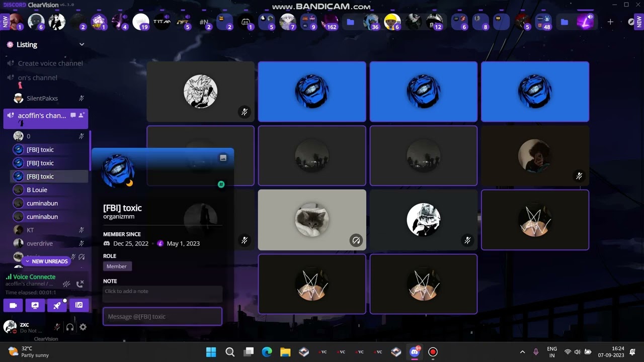The width and height of the screenshot is (644, 362).
Task: Expand the server folder left of the 36 badge
Action: [350, 22]
